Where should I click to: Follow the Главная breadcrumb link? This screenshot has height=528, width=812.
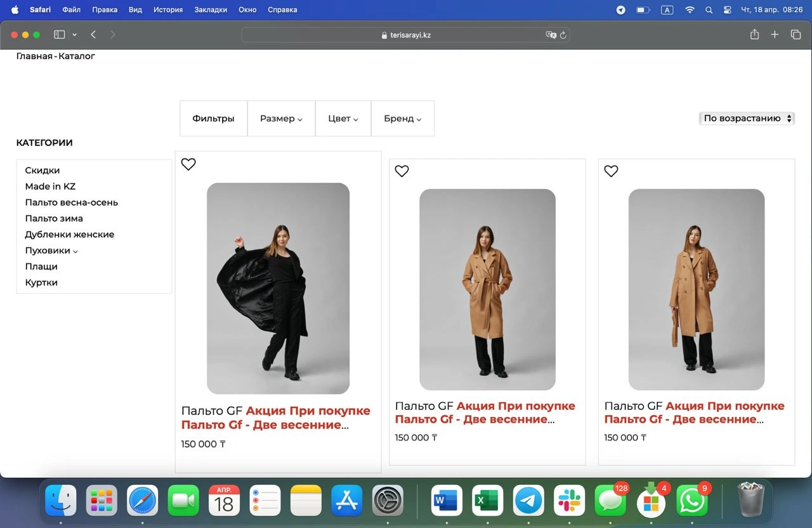click(x=34, y=56)
